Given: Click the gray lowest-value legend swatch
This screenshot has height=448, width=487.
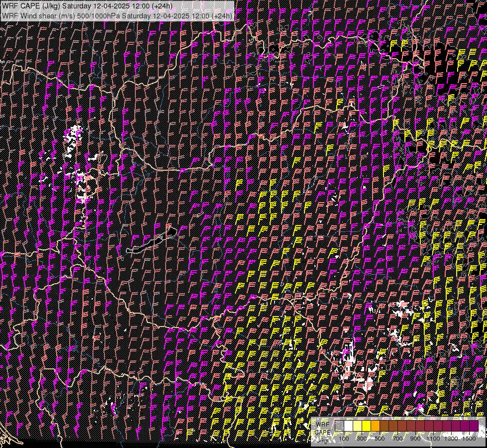Looking at the screenshot, I should 339,426.
